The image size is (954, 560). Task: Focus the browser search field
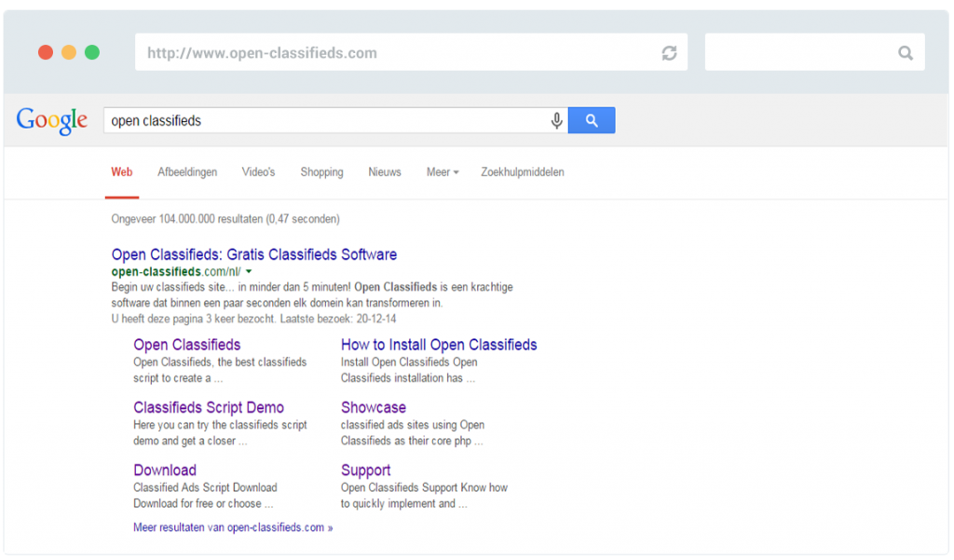[814, 52]
